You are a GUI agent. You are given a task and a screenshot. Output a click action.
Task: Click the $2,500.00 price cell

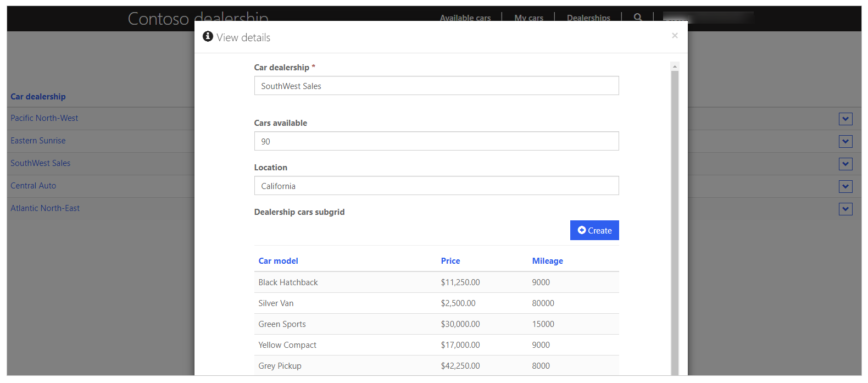458,303
